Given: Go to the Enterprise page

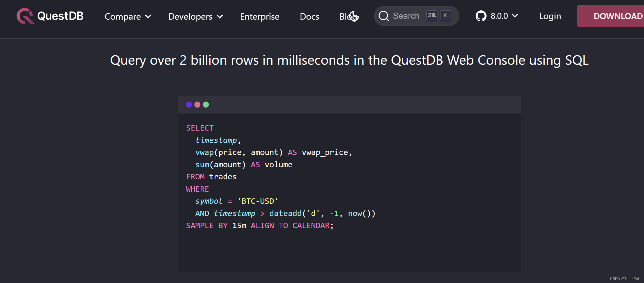Looking at the screenshot, I should [260, 17].
